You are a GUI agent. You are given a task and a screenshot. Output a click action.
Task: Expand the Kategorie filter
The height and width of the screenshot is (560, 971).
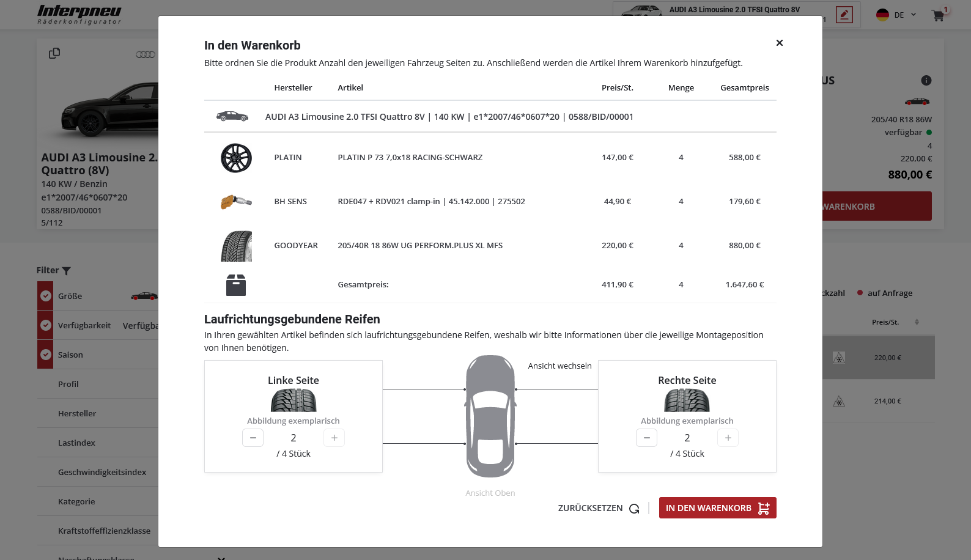(x=98, y=501)
